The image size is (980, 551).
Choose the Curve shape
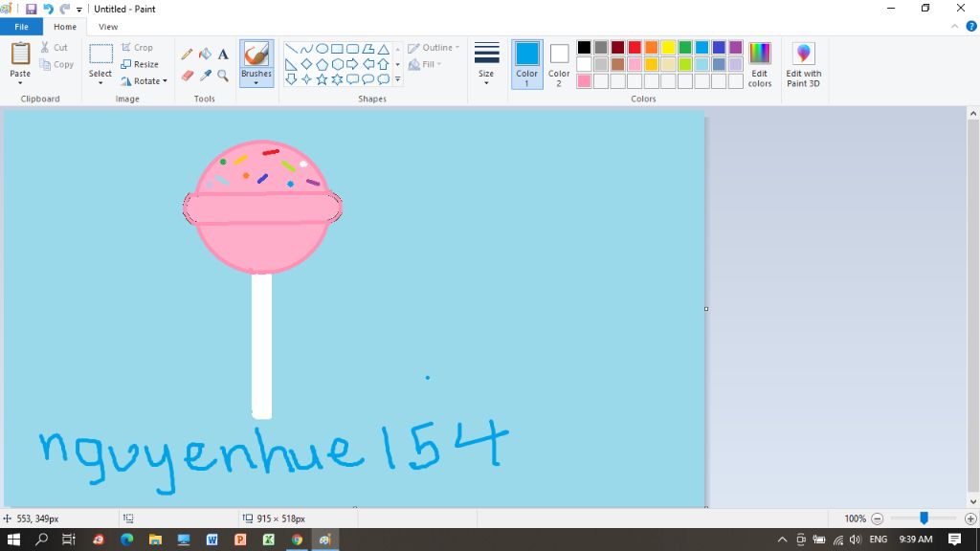point(306,49)
